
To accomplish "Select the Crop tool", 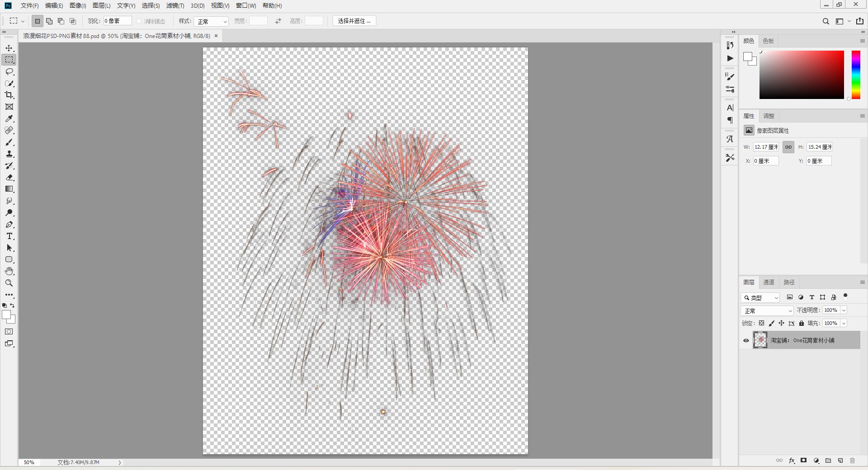I will [9, 95].
